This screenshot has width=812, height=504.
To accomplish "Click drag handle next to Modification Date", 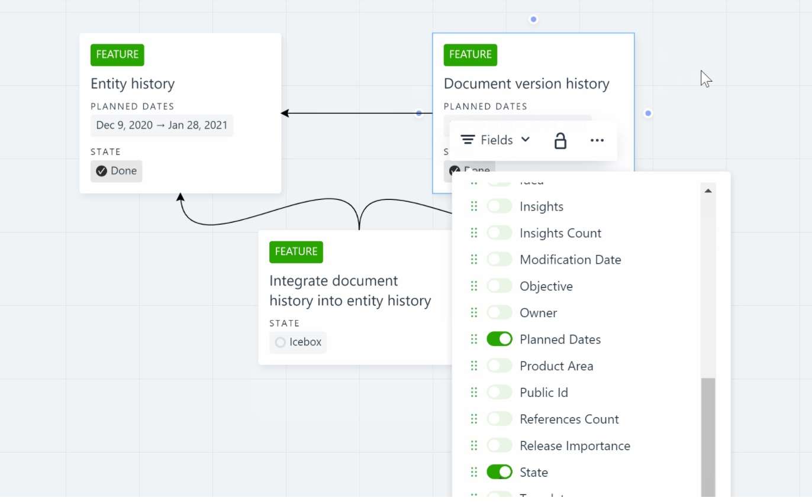I will coord(473,260).
